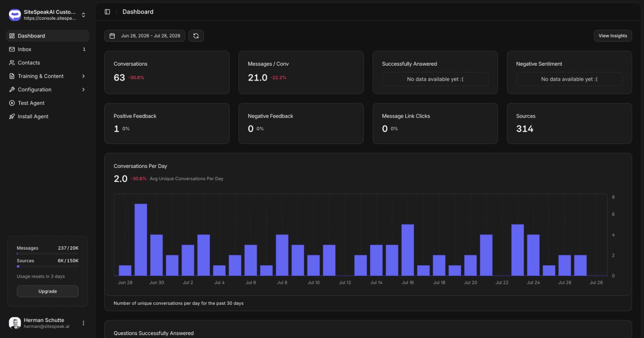Open the Test Agent page
The image size is (644, 338).
(48, 103)
